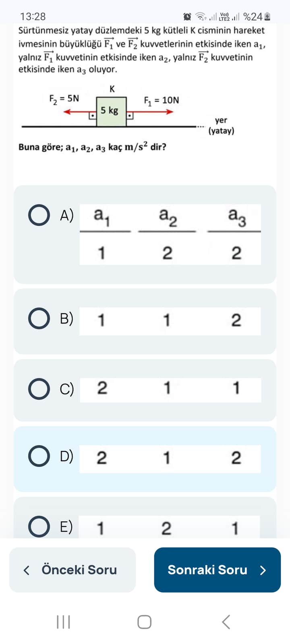
Task: Select radio button for option B
Action: (39, 319)
